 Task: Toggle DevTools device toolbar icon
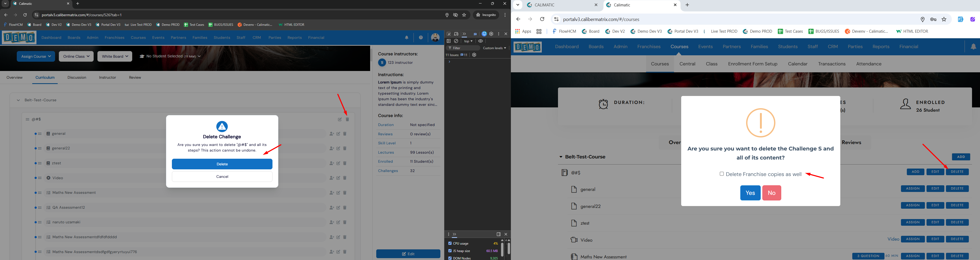click(456, 34)
